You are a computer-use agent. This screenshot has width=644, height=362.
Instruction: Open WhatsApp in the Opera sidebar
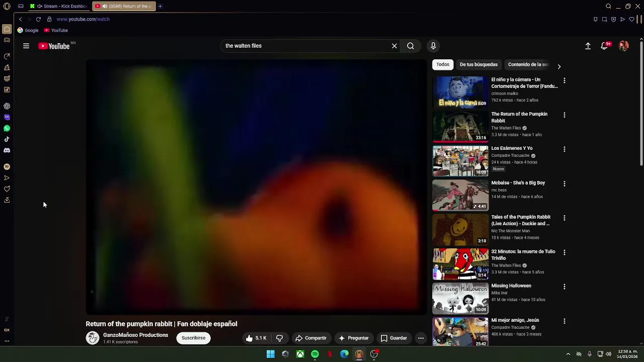pos(7,128)
